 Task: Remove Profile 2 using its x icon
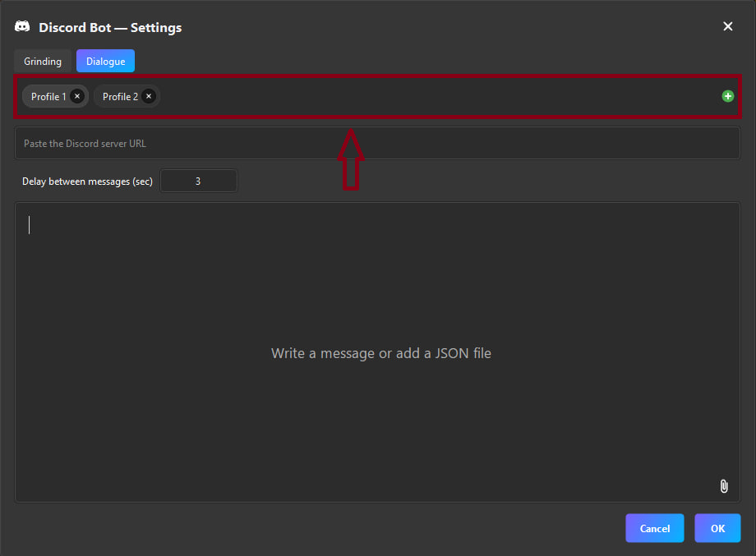click(x=149, y=95)
